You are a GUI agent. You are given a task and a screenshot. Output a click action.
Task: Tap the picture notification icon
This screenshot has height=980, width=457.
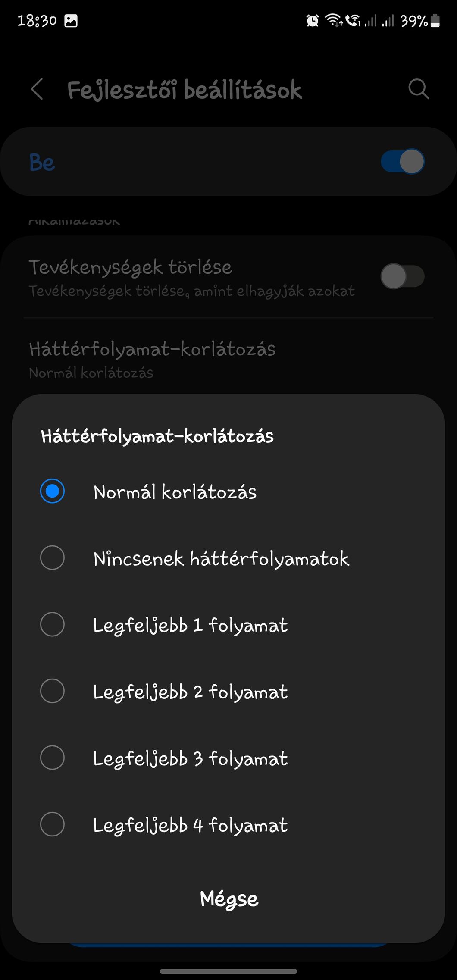coord(71,20)
